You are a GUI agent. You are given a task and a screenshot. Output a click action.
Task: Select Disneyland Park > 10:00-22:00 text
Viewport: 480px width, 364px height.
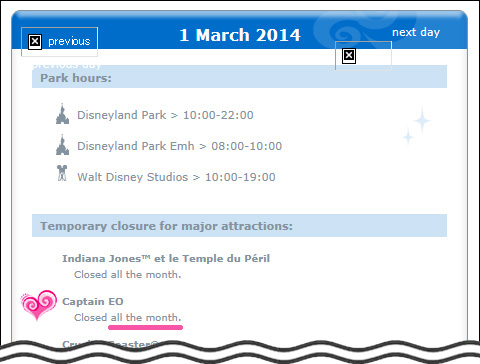point(165,115)
